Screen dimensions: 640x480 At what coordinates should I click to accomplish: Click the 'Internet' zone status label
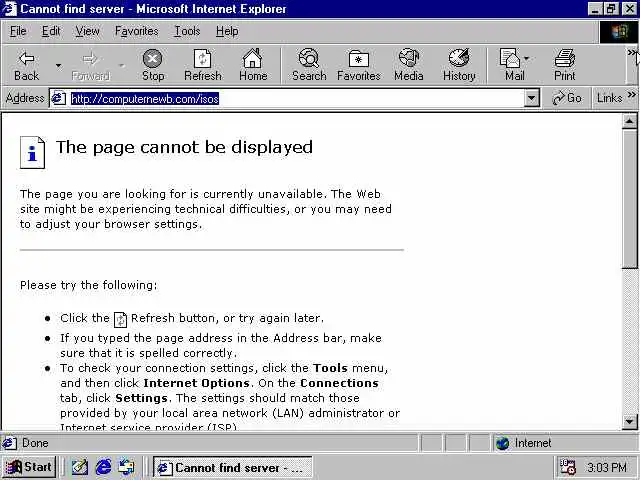(533, 443)
